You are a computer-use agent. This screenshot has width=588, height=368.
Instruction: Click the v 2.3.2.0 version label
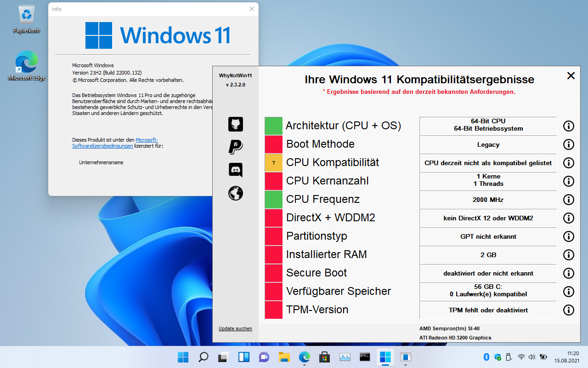pos(236,85)
